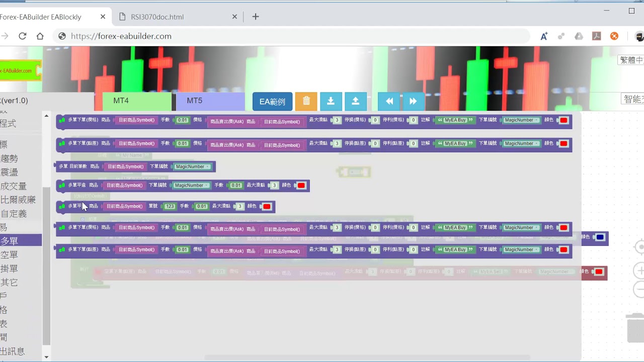Click the Forex-EABuilder.com logo
The width and height of the screenshot is (644, 362).
pyautogui.click(x=20, y=70)
